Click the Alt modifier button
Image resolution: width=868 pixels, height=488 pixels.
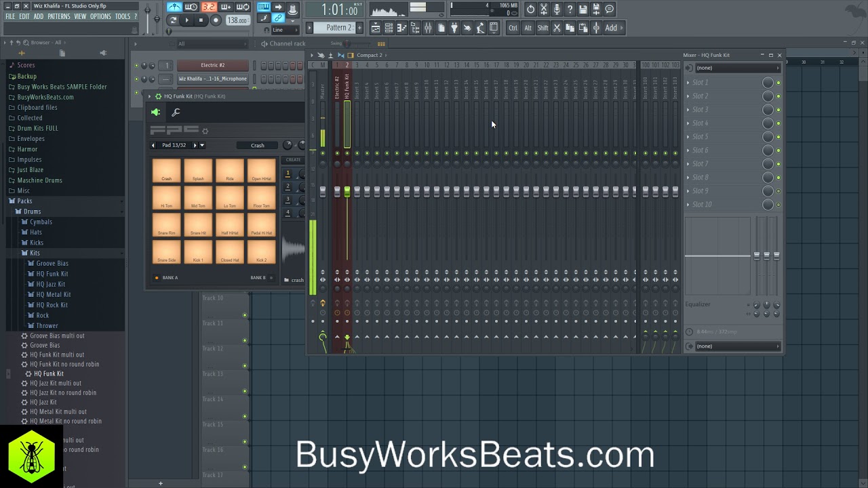[528, 28]
